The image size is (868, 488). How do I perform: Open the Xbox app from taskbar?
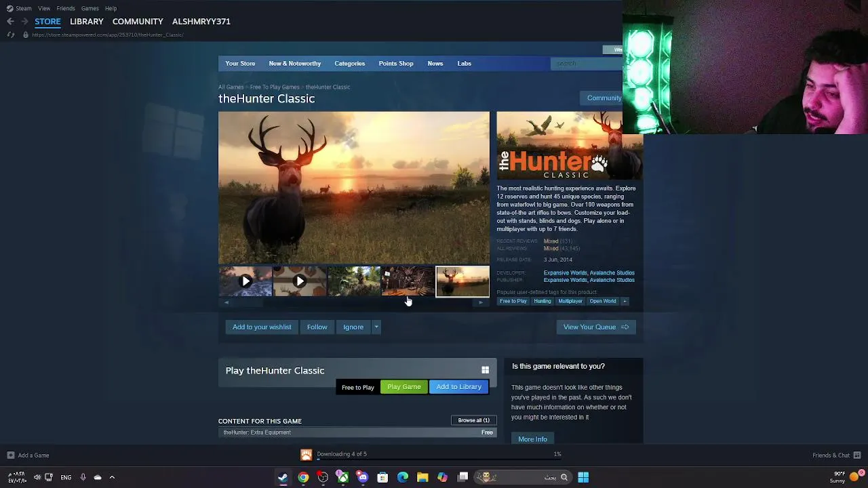click(343, 478)
